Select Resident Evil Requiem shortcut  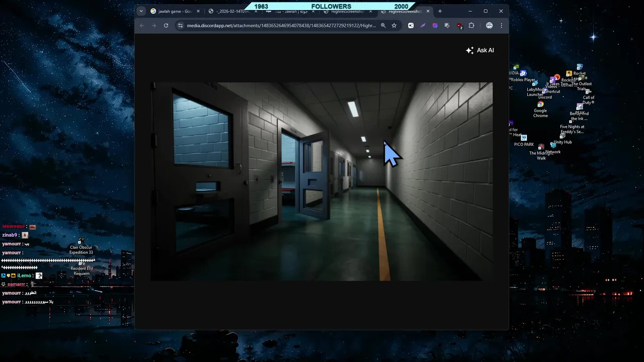coord(82,268)
